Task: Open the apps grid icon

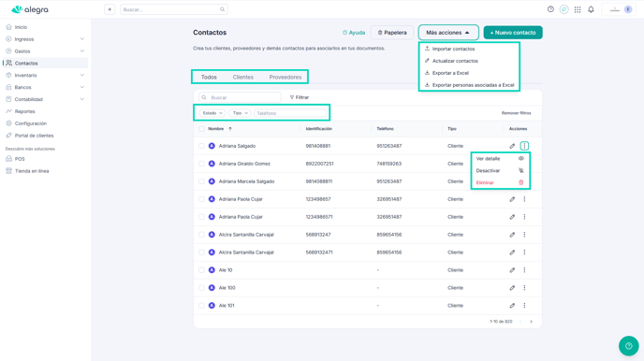Action: (x=578, y=9)
